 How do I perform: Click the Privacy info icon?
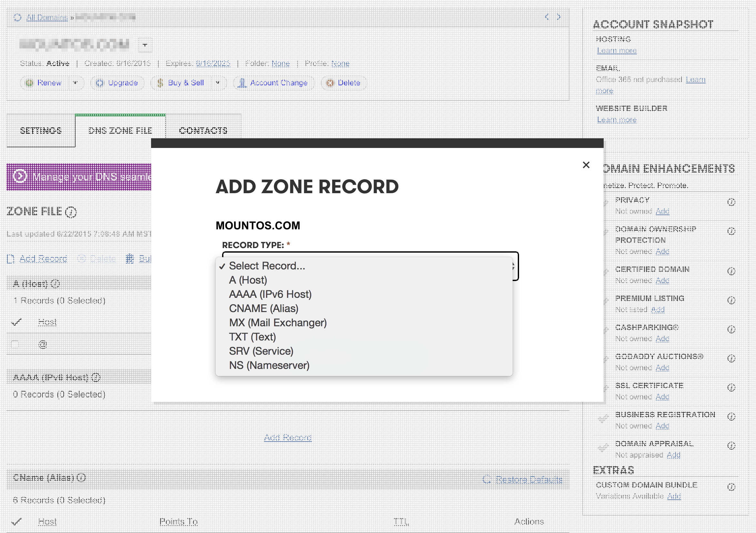[x=731, y=202]
